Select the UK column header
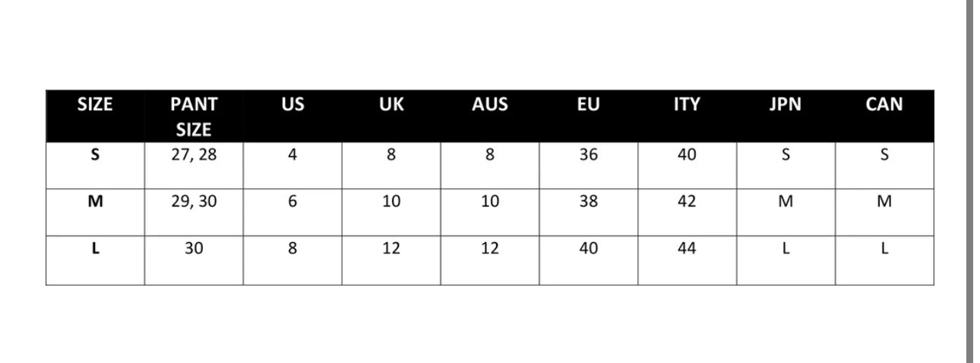 click(x=391, y=106)
